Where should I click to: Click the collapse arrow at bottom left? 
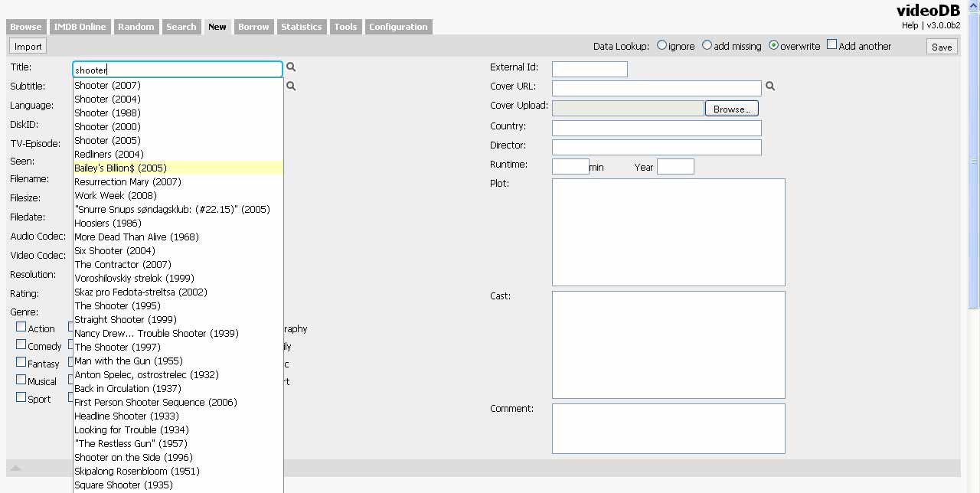coord(15,468)
